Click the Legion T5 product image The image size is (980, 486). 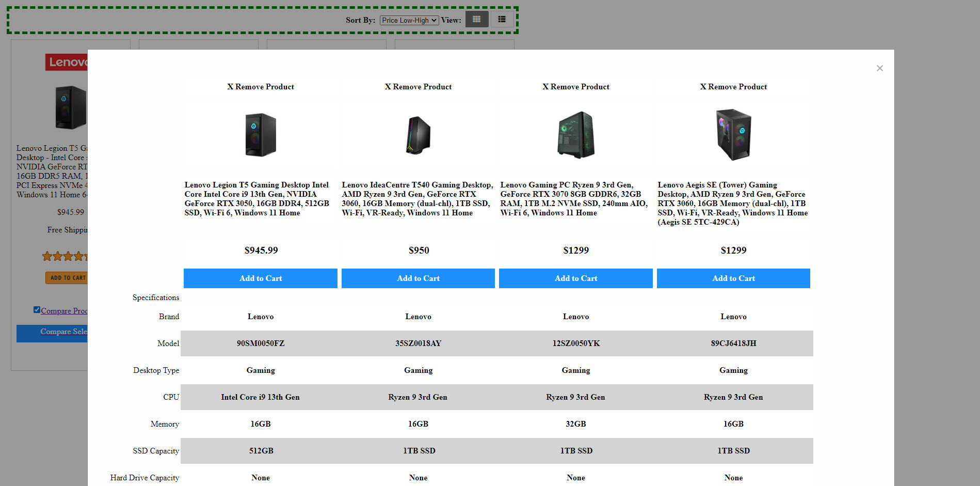[260, 135]
